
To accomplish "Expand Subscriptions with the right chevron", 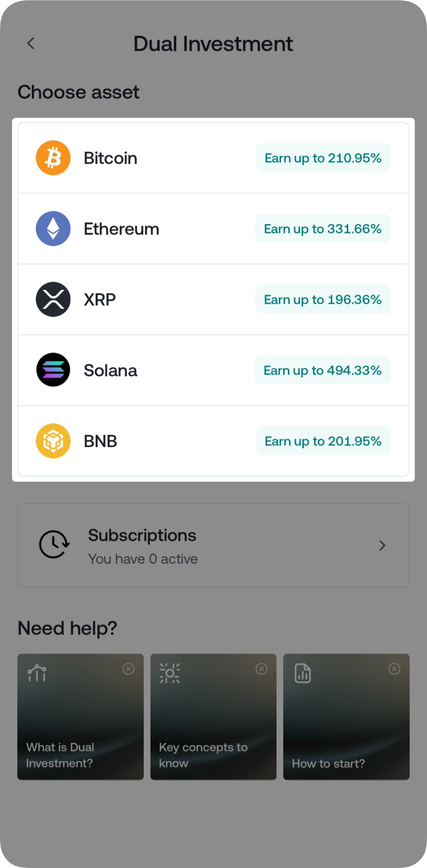I will click(382, 545).
